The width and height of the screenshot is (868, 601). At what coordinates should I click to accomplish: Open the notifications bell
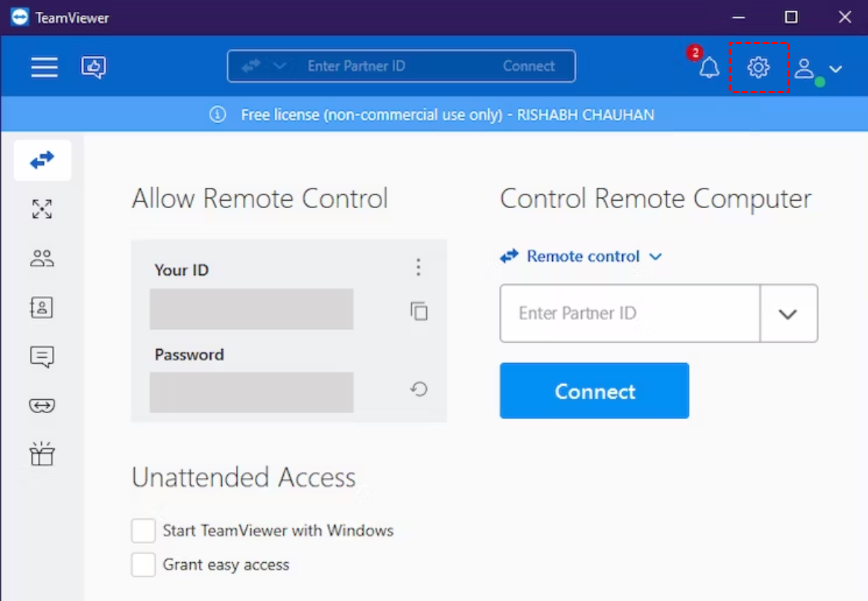709,68
